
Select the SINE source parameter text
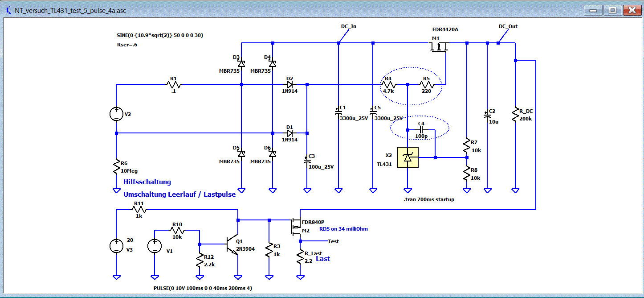point(160,35)
